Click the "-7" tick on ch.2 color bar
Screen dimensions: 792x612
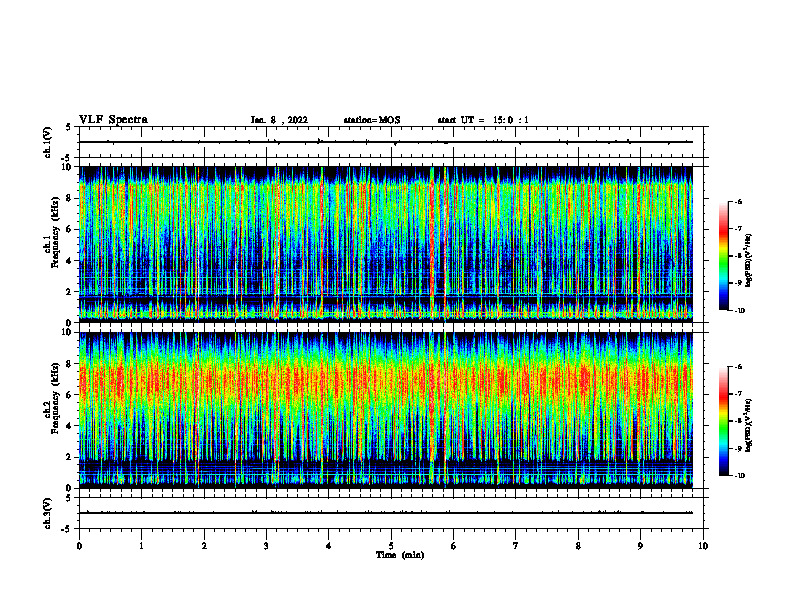(738, 394)
